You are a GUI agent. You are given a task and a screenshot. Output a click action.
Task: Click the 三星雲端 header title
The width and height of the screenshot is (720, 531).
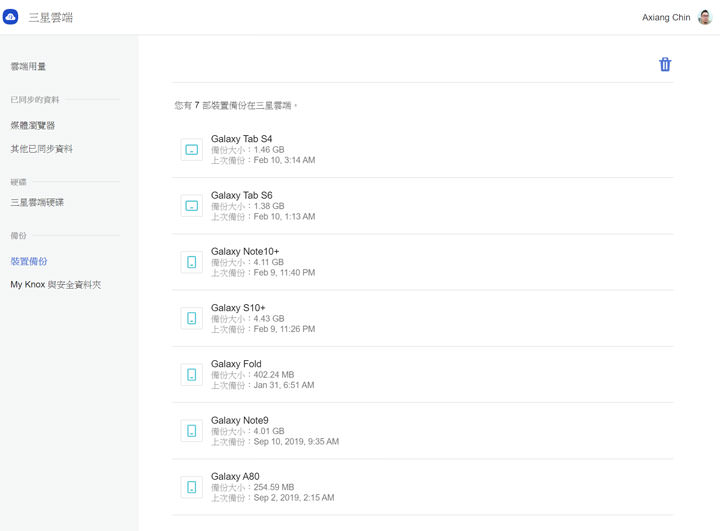[50, 18]
